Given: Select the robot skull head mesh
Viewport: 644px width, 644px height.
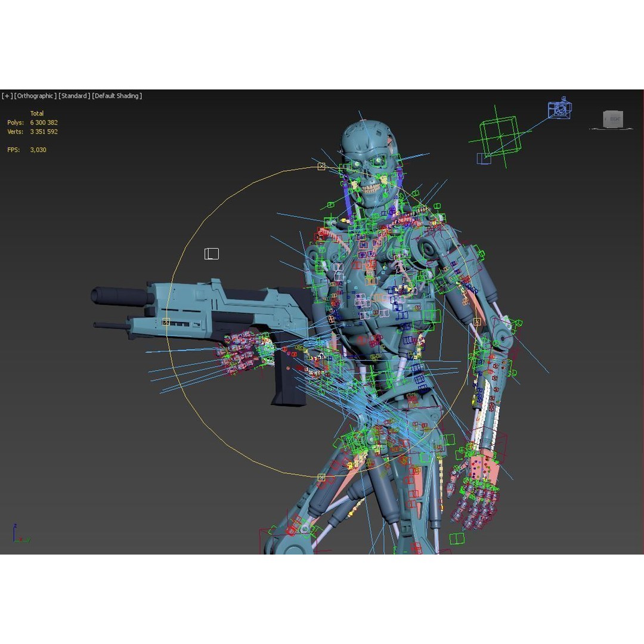Looking at the screenshot, I should click(369, 162).
